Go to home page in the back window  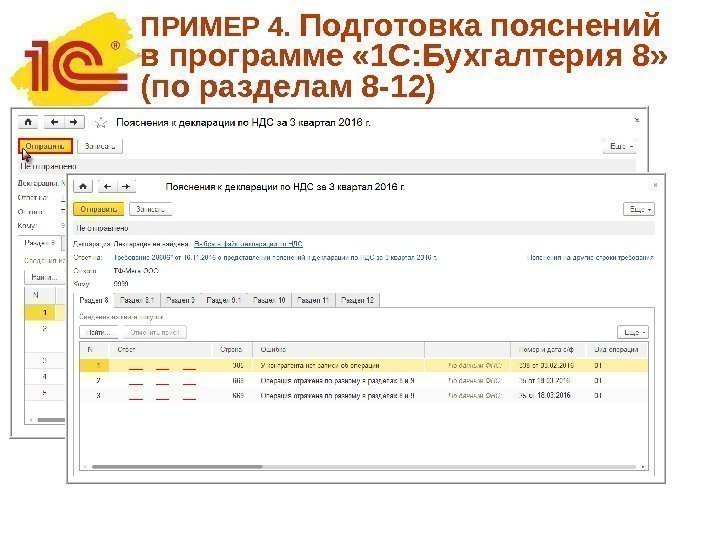[28, 122]
